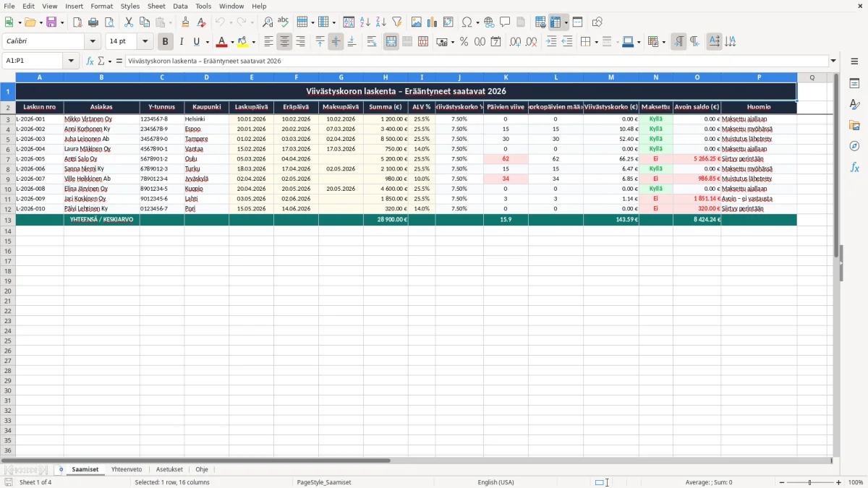This screenshot has height=488, width=868.
Task: Open the Function Wizard fx icon
Action: 90,61
